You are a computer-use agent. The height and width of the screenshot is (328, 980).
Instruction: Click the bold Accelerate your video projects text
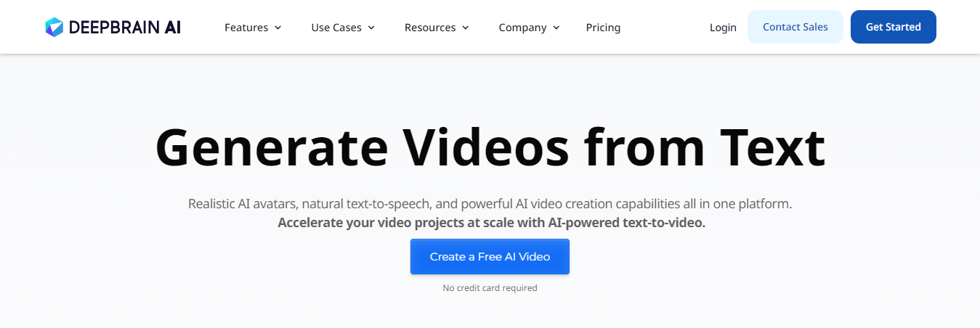[491, 223]
